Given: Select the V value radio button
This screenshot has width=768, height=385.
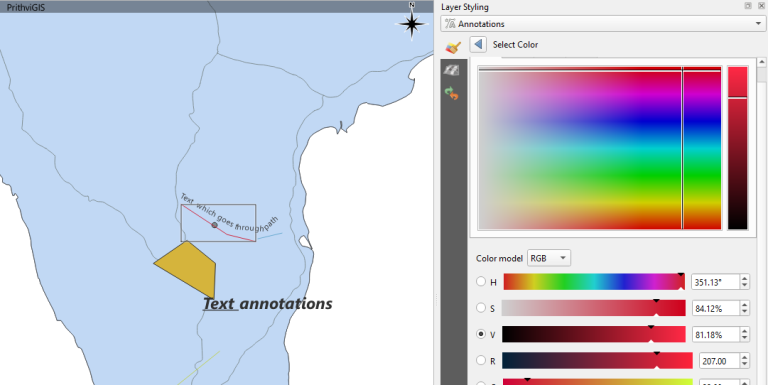Looking at the screenshot, I should [x=481, y=334].
